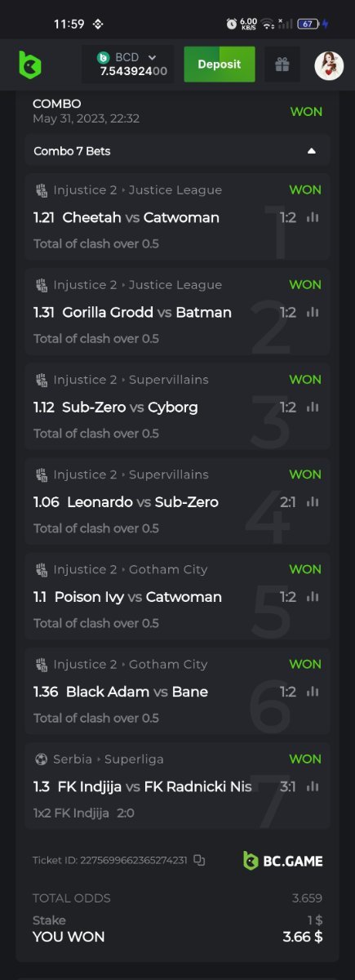Screen dimensions: 355x980
Task: View stats icon for FK Indjija match
Action: point(312,786)
